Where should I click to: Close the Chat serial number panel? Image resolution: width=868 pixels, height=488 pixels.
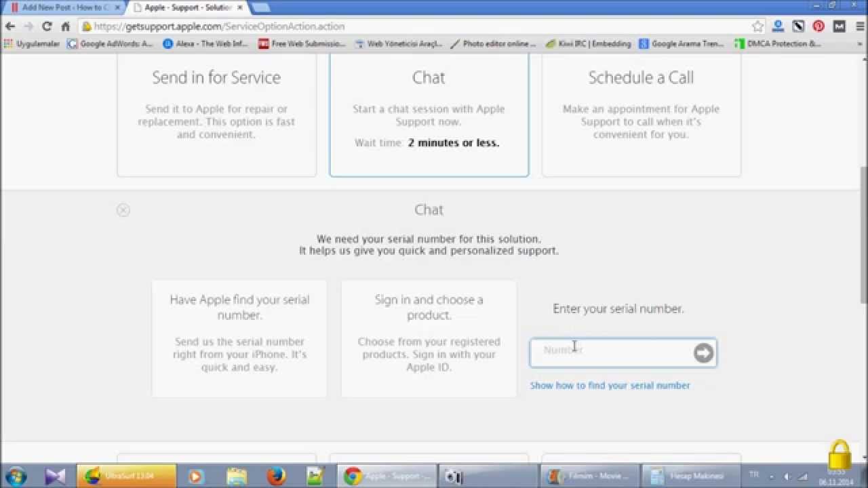[x=123, y=210]
